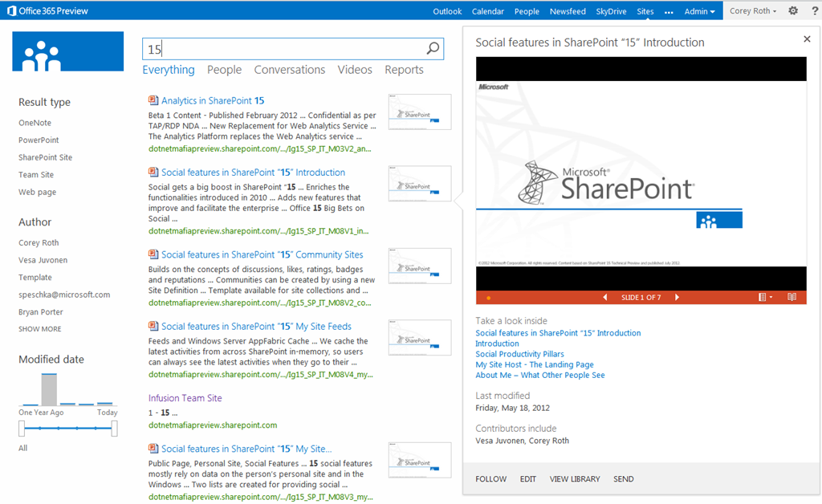Open SkyDrive from top navigation
The image size is (822, 504).
pos(611,11)
